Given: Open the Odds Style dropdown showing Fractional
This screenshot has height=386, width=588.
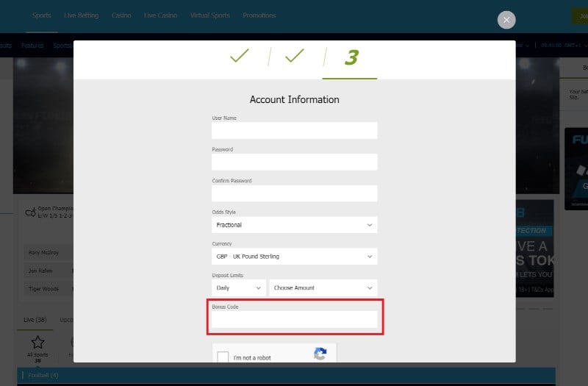Looking at the screenshot, I should tap(295, 225).
